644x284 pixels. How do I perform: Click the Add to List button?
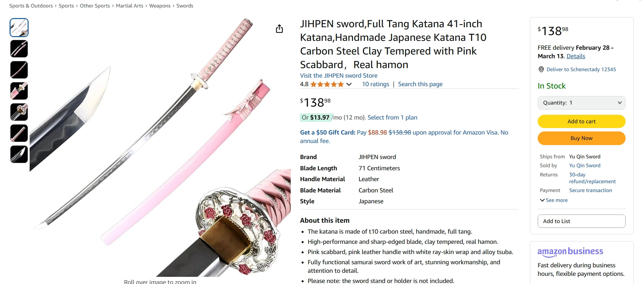(x=581, y=221)
